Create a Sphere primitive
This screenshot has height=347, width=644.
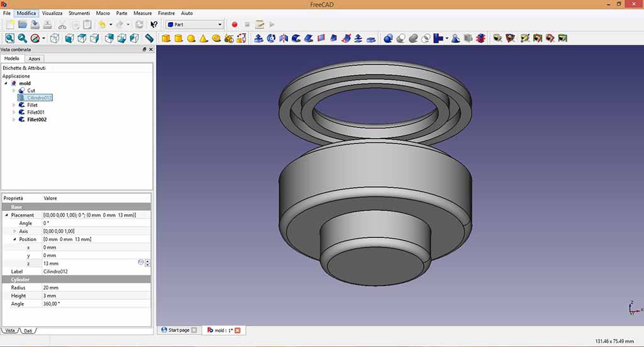pos(191,38)
